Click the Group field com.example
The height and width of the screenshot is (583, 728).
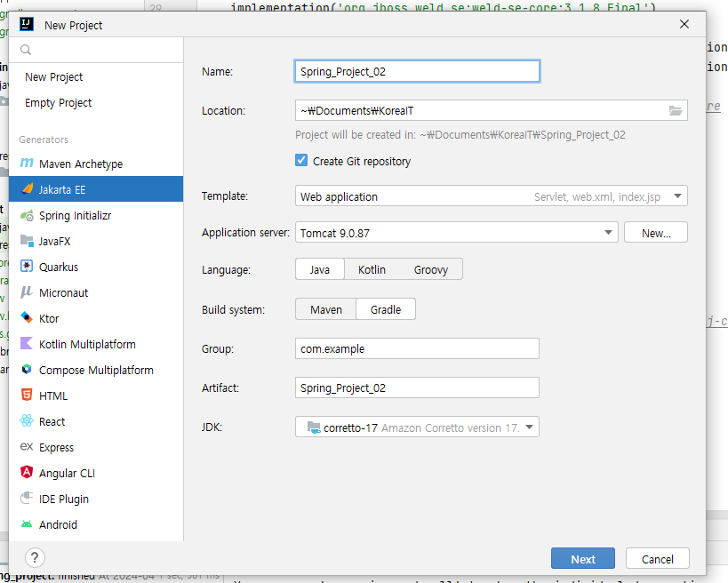pos(417,348)
